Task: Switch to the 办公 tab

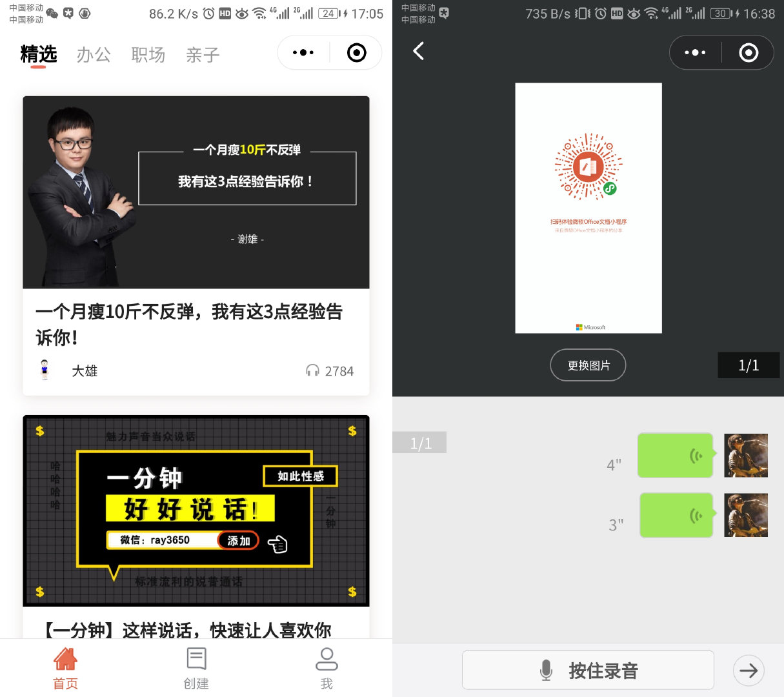Action: pos(94,55)
